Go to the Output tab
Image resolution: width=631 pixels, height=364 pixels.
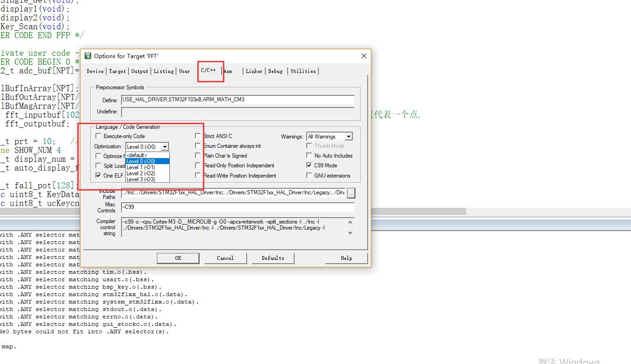click(140, 71)
